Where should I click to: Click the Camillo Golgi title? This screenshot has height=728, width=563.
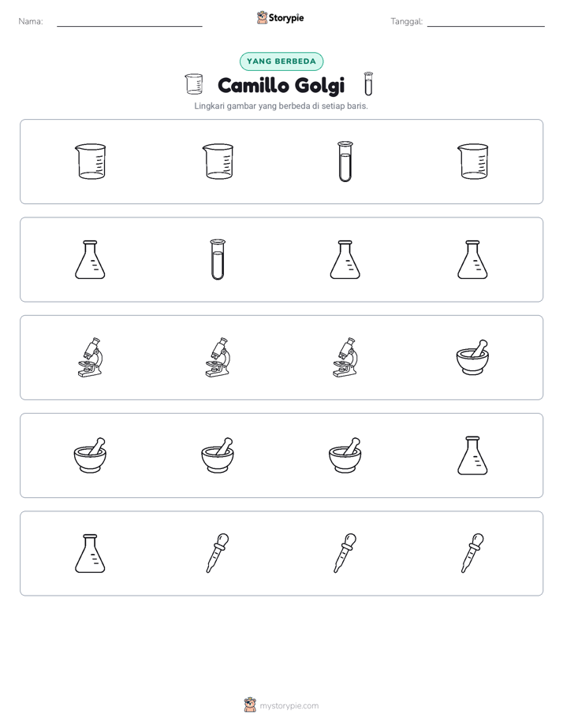coord(281,85)
